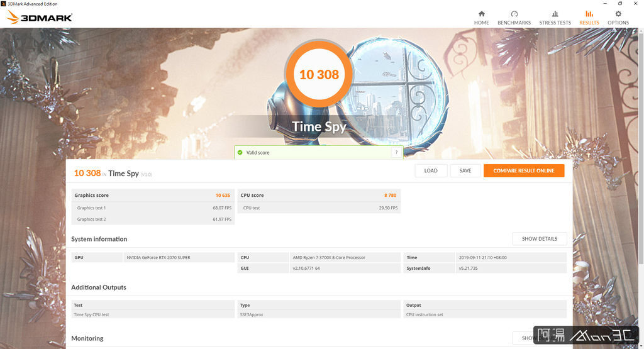Click the SAVE button
This screenshot has height=349, width=644.
465,171
